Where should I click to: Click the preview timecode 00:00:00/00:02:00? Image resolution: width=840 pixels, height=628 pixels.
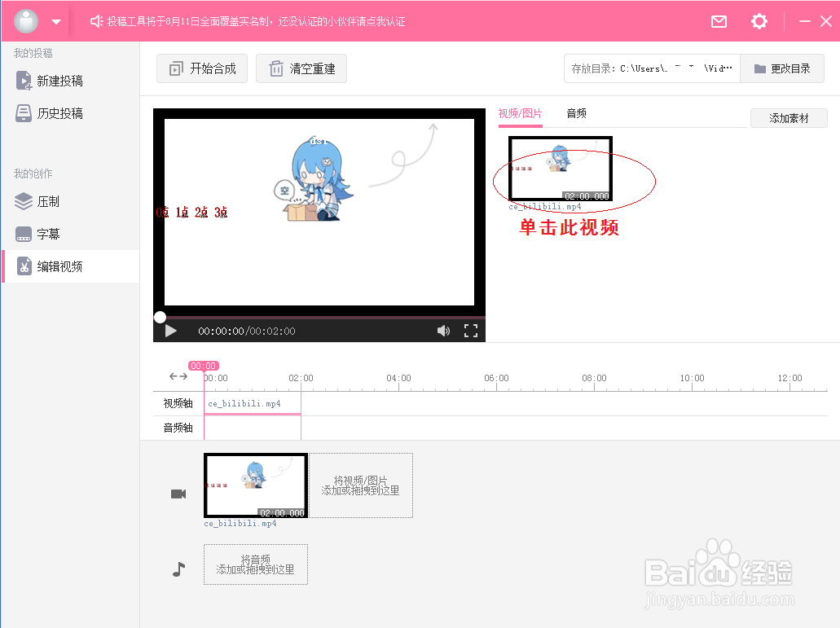click(246, 332)
